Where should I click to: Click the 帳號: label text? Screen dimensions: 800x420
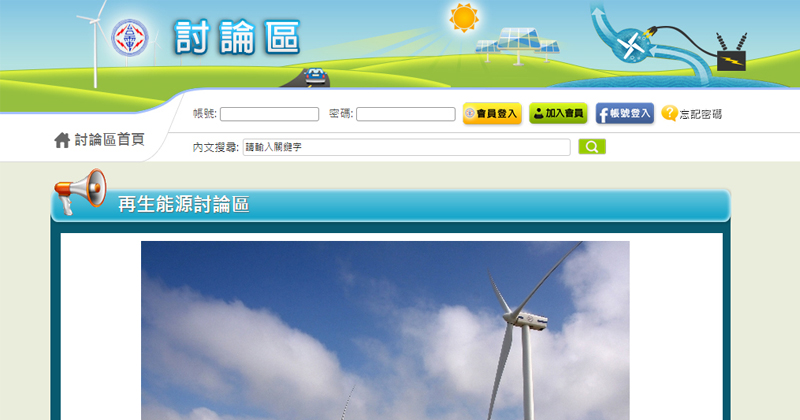(205, 114)
